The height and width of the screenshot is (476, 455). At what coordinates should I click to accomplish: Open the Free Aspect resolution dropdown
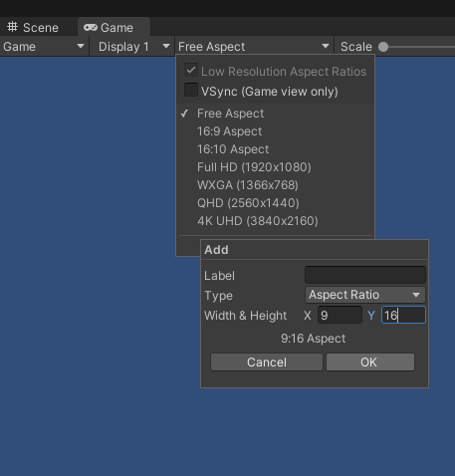click(x=254, y=47)
